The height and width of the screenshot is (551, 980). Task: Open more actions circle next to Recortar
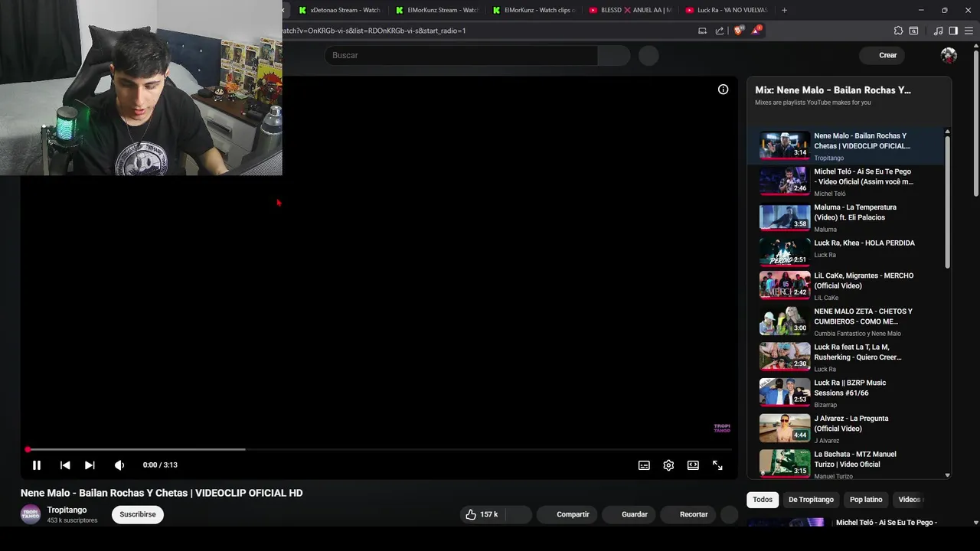(x=730, y=514)
